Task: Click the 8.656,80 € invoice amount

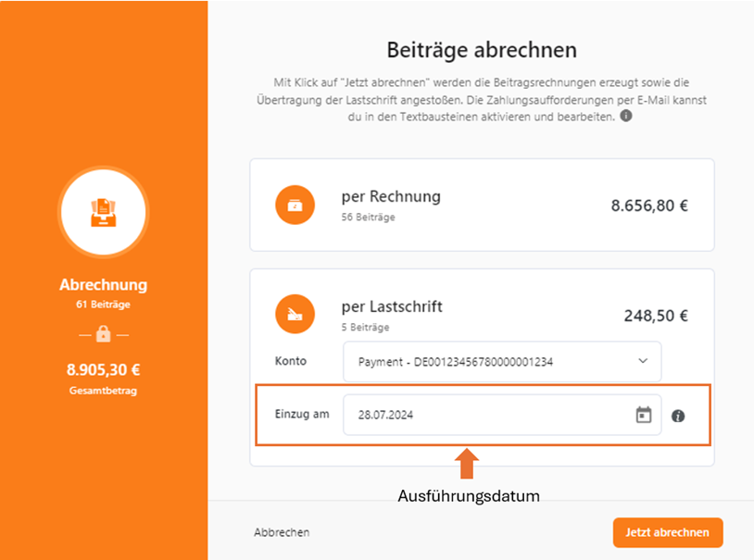Action: coord(649,205)
